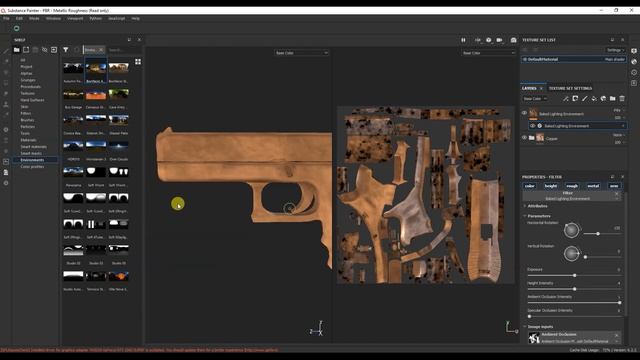The image size is (640, 360).
Task: Click the shelf import resources icon
Action: pos(54,50)
